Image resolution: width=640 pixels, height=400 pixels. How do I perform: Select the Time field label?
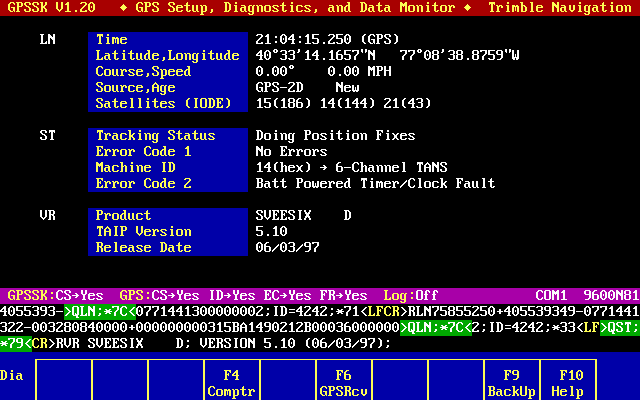pyautogui.click(x=111, y=40)
